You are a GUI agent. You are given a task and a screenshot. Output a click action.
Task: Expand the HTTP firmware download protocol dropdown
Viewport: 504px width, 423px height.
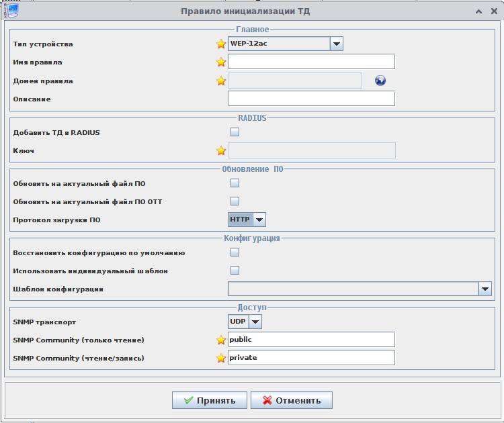pyautogui.click(x=259, y=219)
